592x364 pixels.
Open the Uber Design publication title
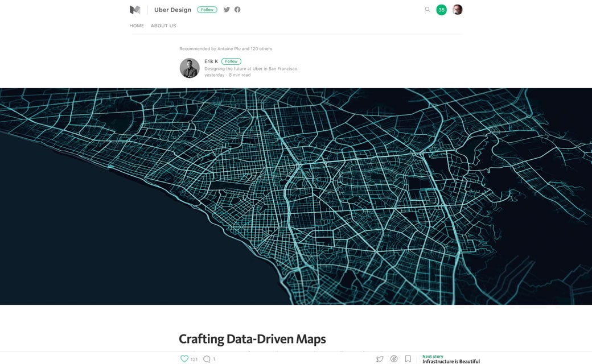tap(172, 10)
